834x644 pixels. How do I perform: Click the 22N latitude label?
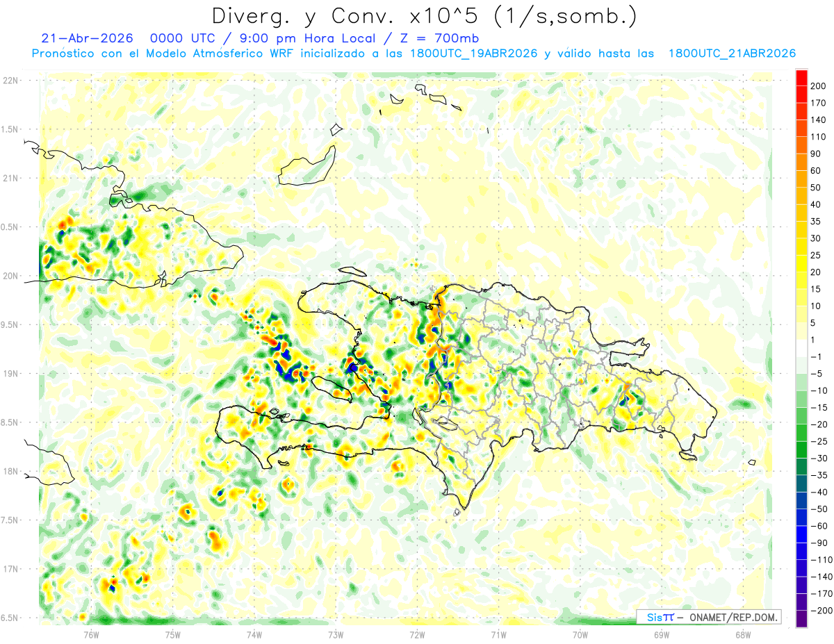[x=10, y=80]
